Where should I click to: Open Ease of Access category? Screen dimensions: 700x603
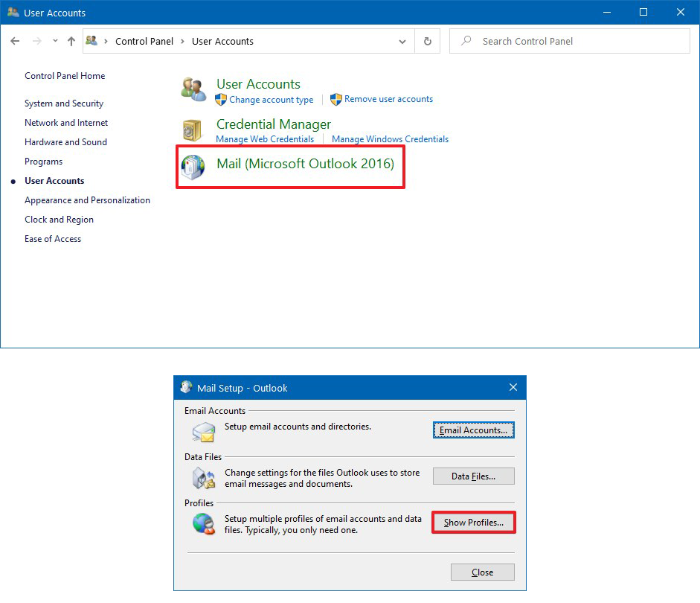pos(53,239)
